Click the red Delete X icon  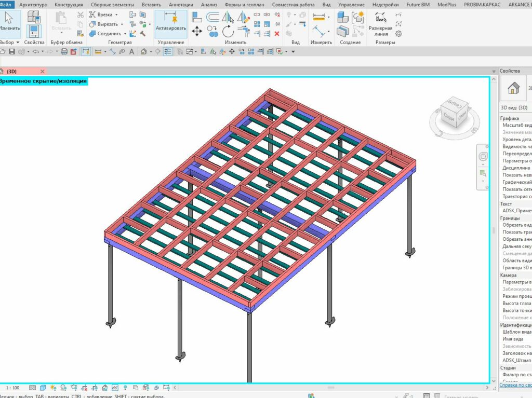[277, 33]
